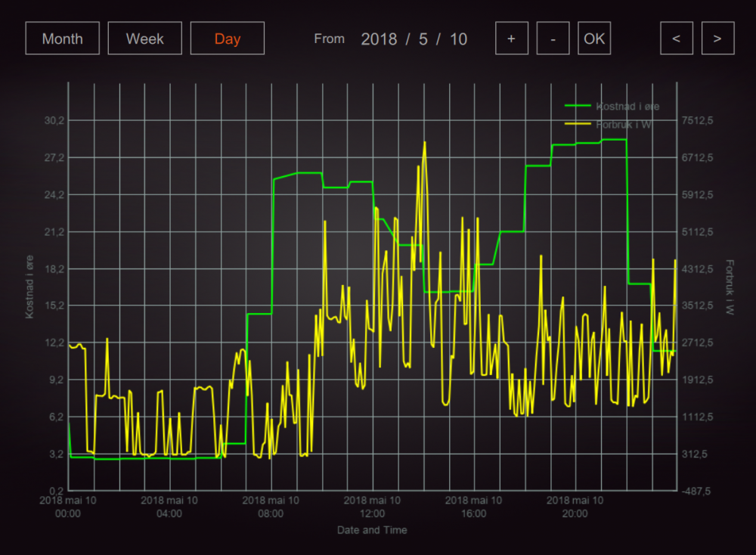Click the 20:00 x-axis time label

(575, 507)
